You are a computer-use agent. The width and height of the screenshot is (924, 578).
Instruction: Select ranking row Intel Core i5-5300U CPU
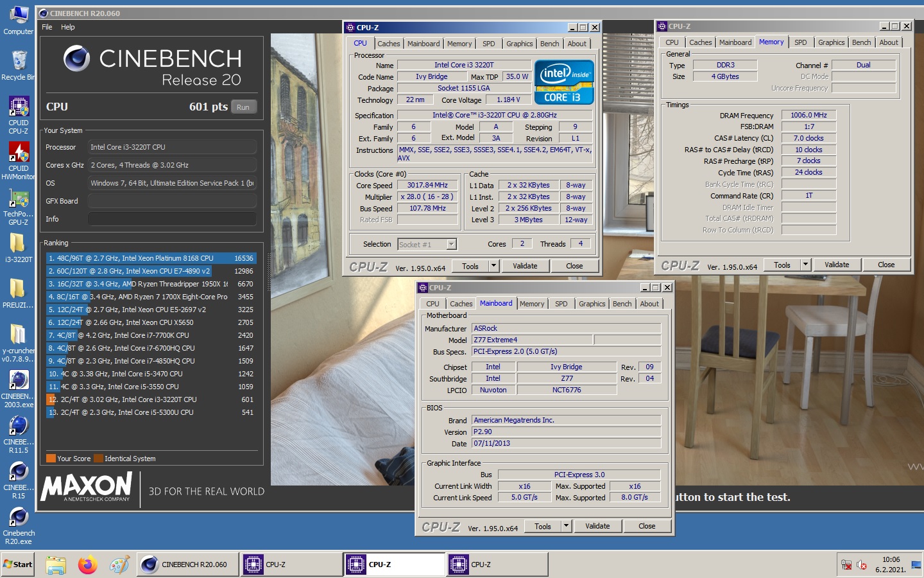click(151, 412)
